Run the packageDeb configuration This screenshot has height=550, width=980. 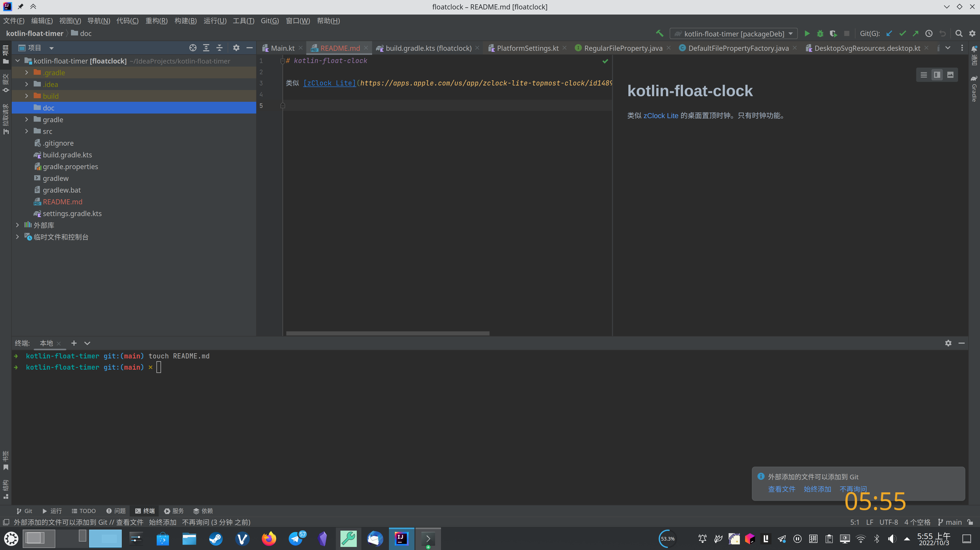click(807, 33)
